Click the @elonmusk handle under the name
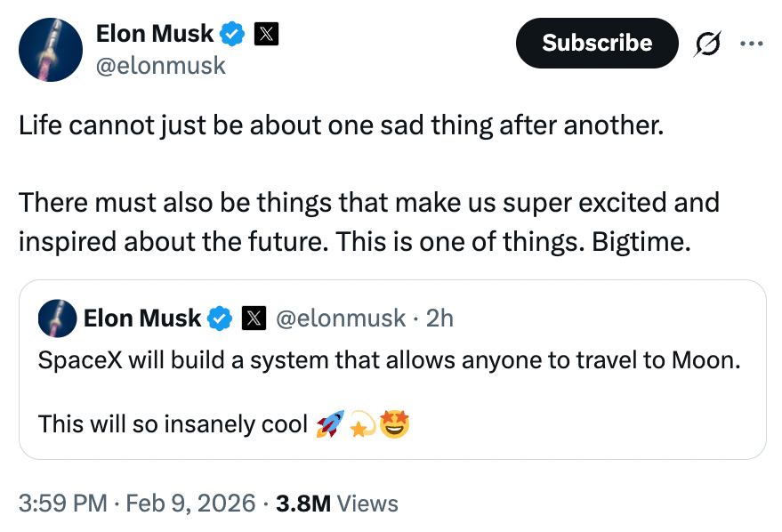Screen dimensions: 782x532 tap(160, 66)
